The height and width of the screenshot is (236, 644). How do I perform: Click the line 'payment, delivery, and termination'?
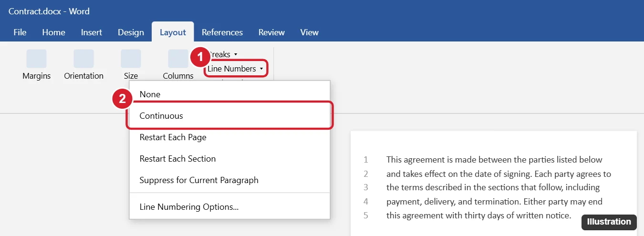pos(494,201)
